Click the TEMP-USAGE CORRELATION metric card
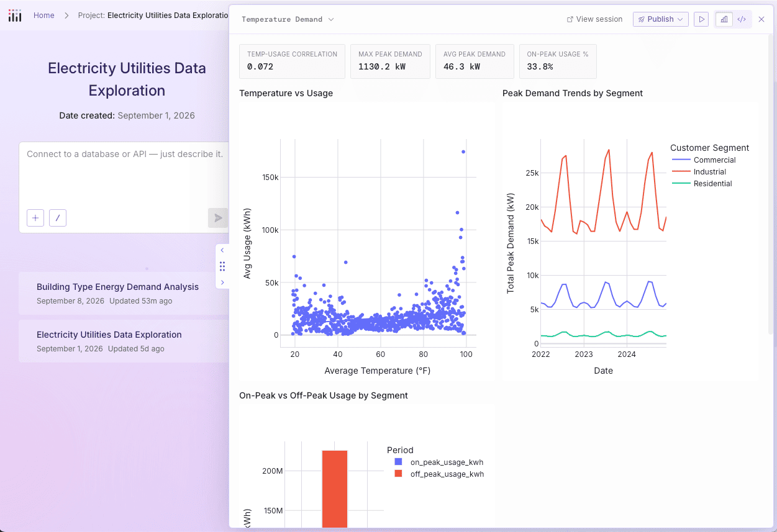The height and width of the screenshot is (532, 777). pyautogui.click(x=292, y=61)
